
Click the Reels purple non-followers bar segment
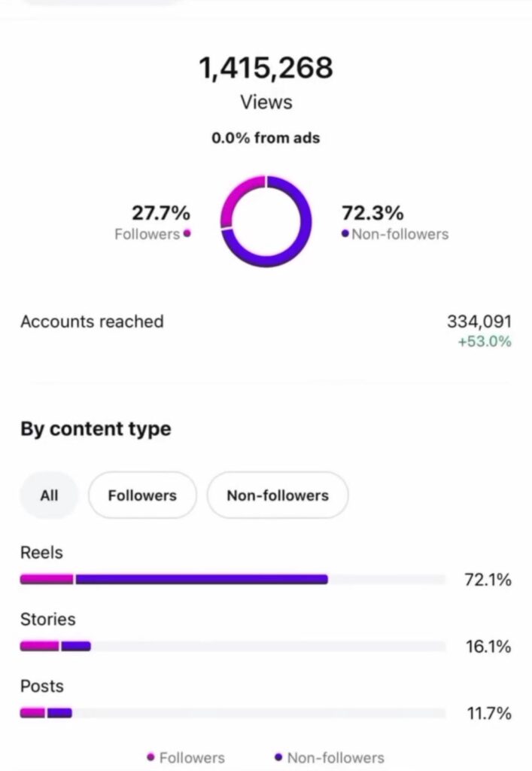[201, 580]
